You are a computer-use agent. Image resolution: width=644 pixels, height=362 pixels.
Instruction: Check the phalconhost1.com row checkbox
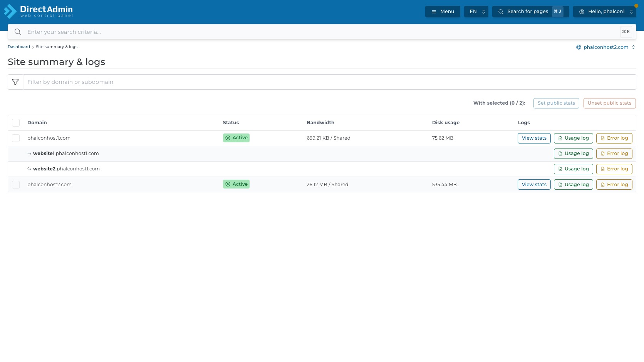tap(16, 138)
